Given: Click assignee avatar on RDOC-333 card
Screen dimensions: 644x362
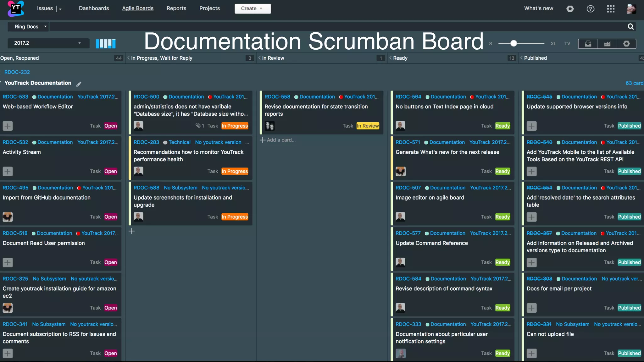Looking at the screenshot, I should pos(401,354).
